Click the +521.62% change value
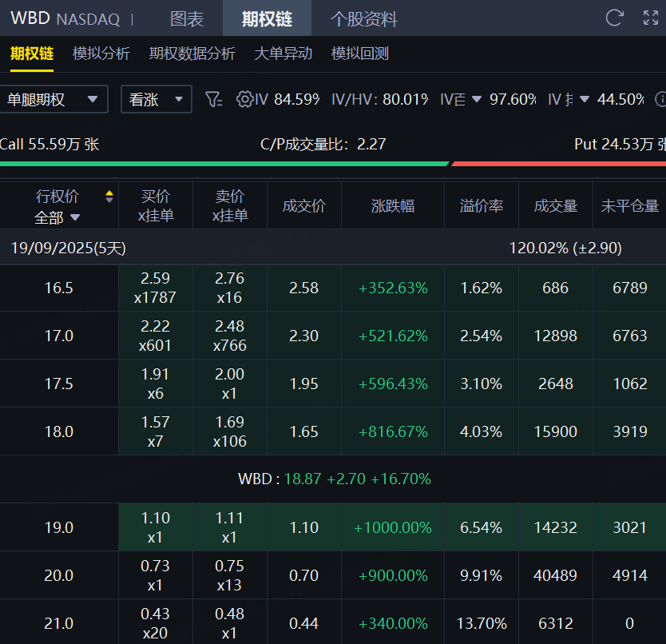This screenshot has height=644, width=666. coord(393,336)
